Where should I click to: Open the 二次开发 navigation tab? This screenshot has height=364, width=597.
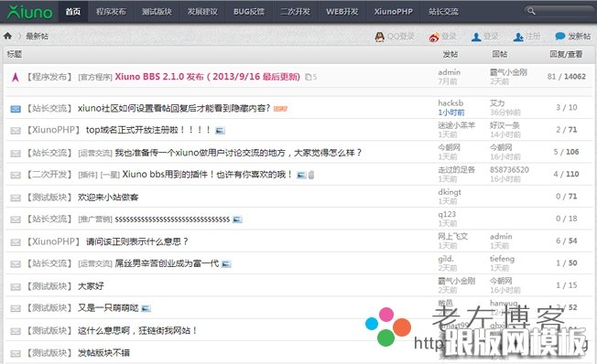(x=295, y=12)
